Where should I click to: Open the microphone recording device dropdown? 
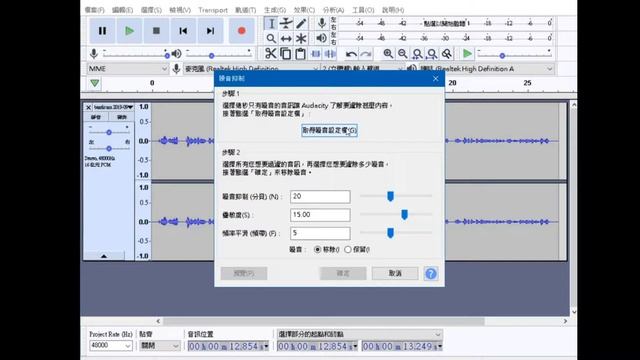coord(251,69)
